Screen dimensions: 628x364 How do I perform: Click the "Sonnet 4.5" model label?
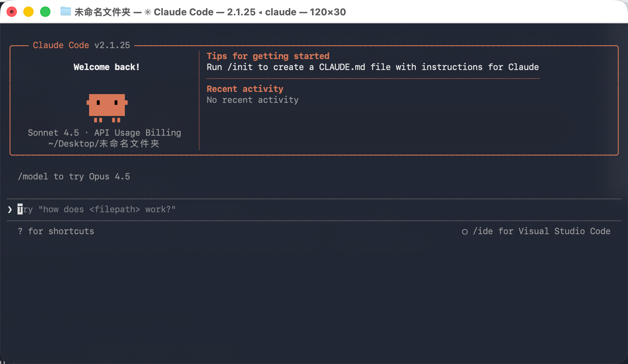point(53,133)
